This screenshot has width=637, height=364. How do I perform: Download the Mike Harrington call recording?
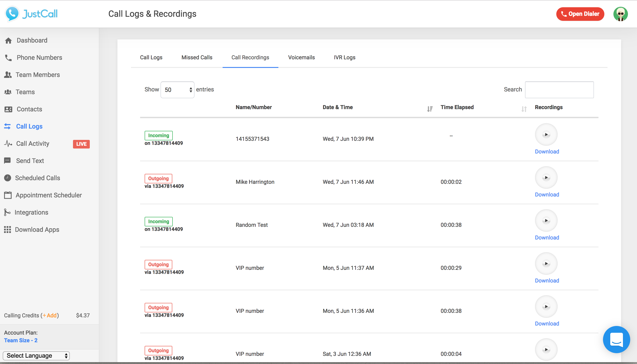point(547,194)
